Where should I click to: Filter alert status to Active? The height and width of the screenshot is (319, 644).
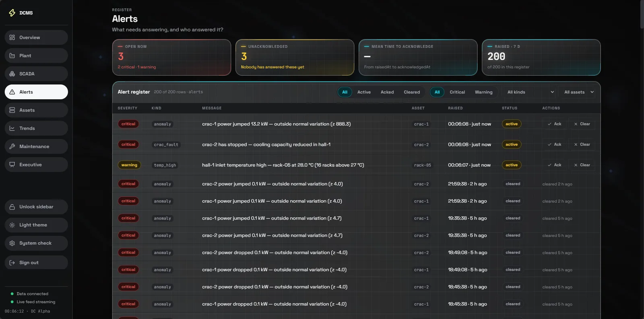click(364, 92)
